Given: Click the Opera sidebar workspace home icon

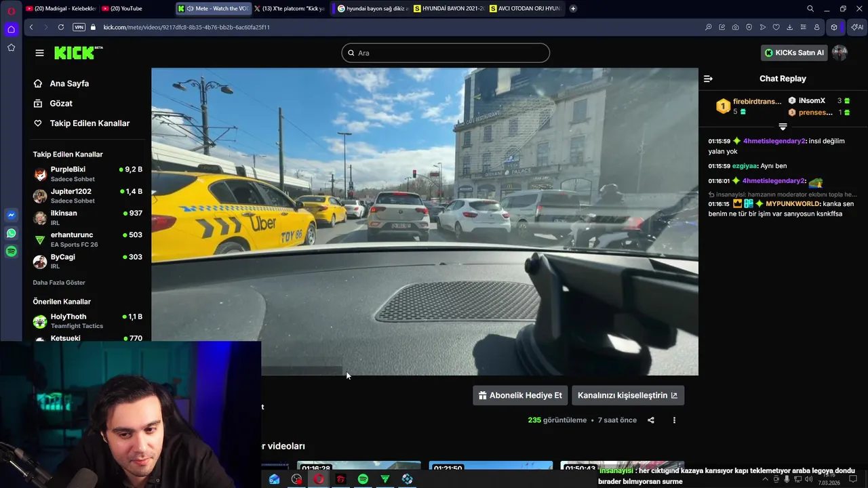Looking at the screenshot, I should click(11, 29).
